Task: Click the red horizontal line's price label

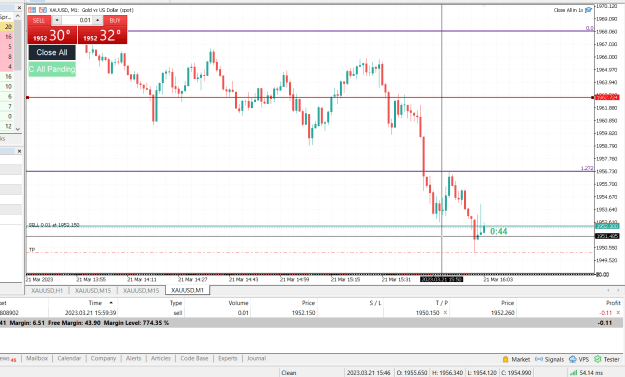Action: pyautogui.click(x=607, y=97)
